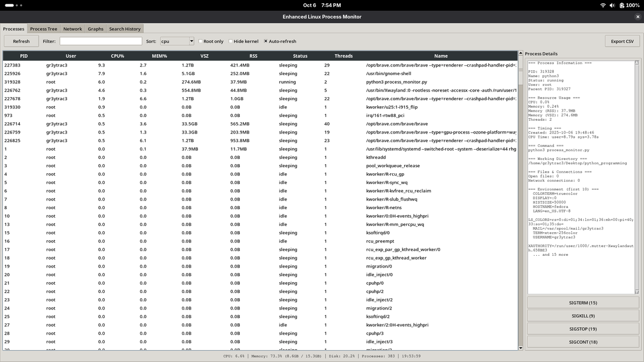Select the kworker/R-rcu_gp row

coord(260,174)
